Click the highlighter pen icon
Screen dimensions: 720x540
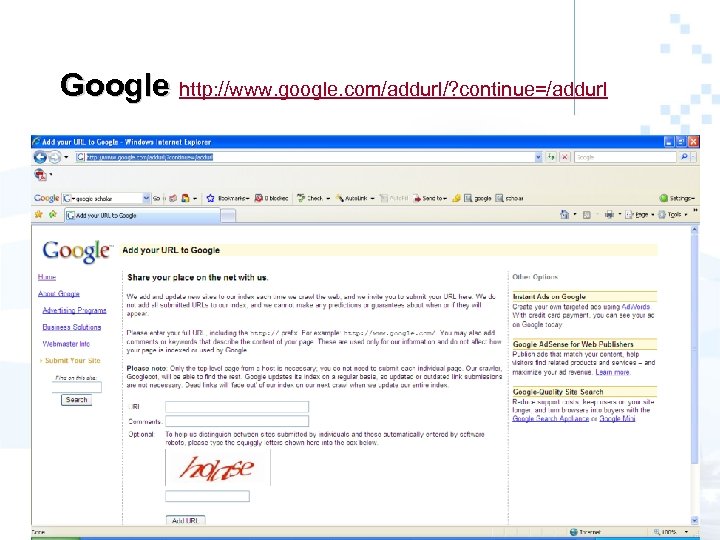click(x=456, y=198)
